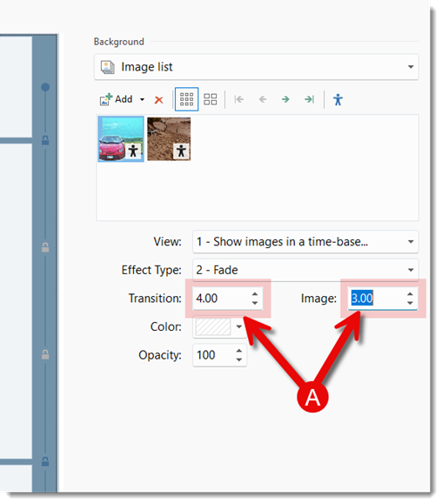The height and width of the screenshot is (504, 442).
Task: Switch to small thumbnails grid view
Action: pos(186,99)
